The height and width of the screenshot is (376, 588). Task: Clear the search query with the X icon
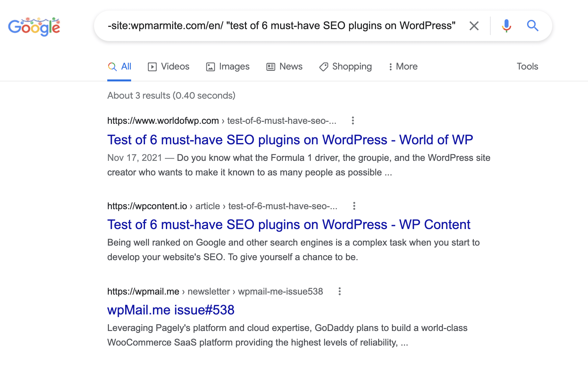[x=474, y=26]
